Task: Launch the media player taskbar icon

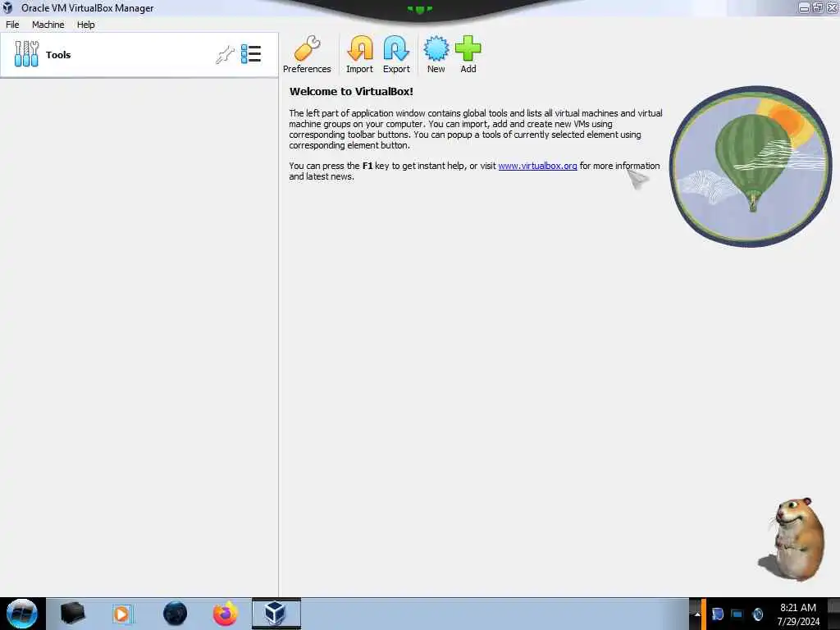Action: (122, 614)
